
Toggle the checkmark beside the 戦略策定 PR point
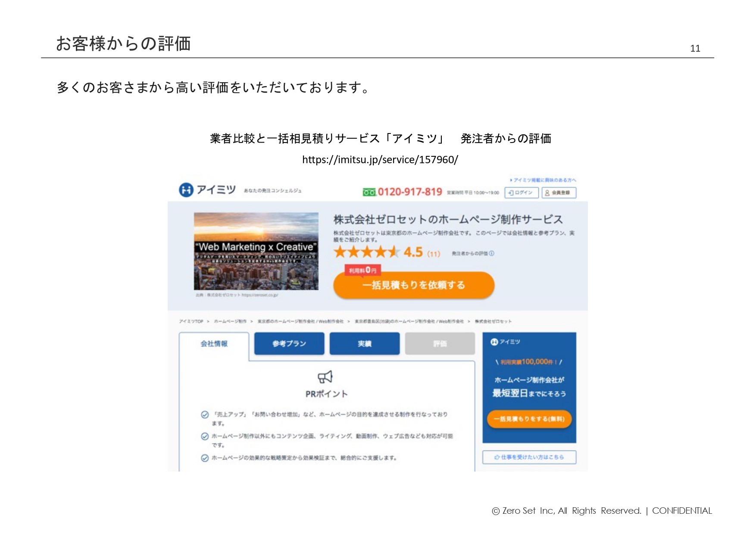[x=204, y=457]
